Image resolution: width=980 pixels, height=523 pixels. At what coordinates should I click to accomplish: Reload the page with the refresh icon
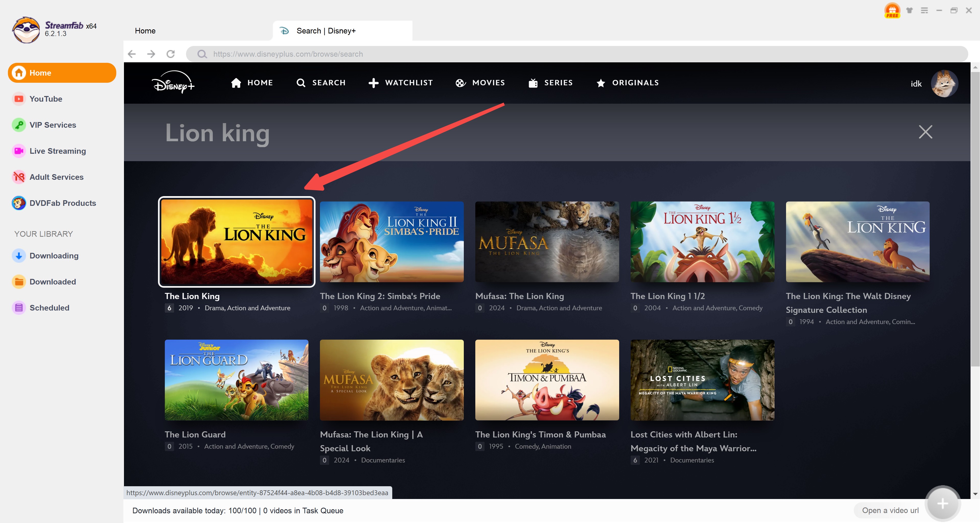pyautogui.click(x=171, y=54)
